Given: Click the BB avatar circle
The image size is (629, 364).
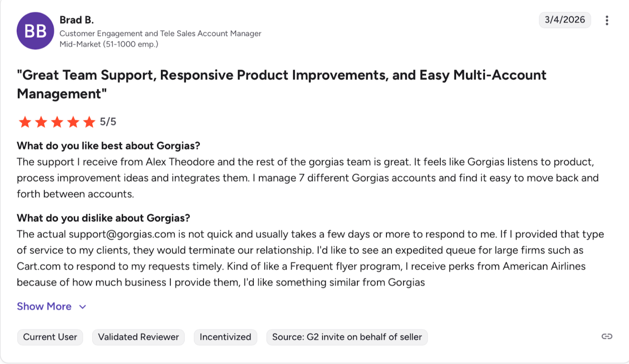Looking at the screenshot, I should coord(35,31).
